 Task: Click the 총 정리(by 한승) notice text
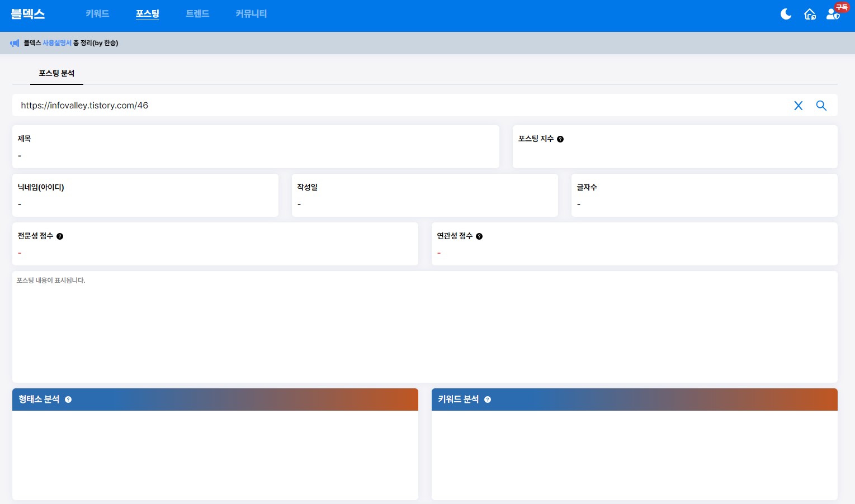tap(96, 43)
